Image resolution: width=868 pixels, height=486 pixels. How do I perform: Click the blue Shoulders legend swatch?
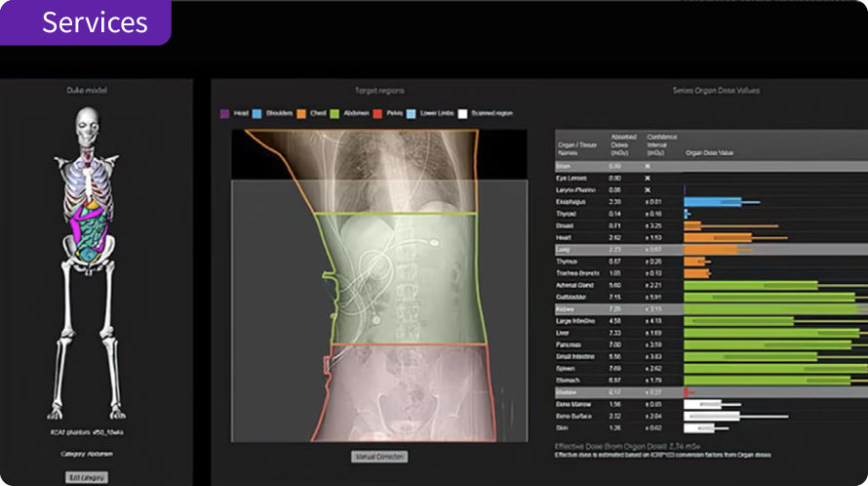[256, 113]
